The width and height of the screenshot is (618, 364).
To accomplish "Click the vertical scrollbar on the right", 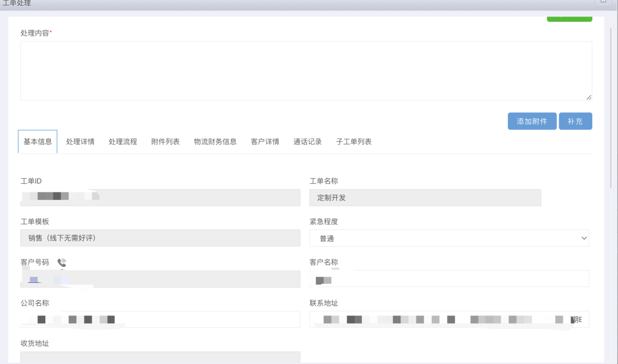I will [611, 109].
